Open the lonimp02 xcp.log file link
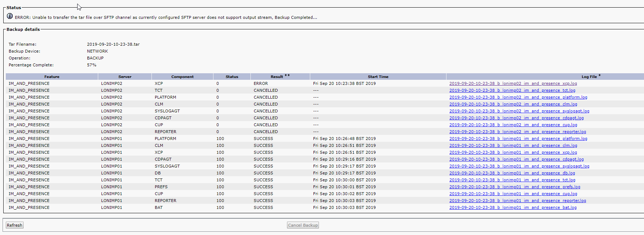644x235 pixels. point(513,83)
